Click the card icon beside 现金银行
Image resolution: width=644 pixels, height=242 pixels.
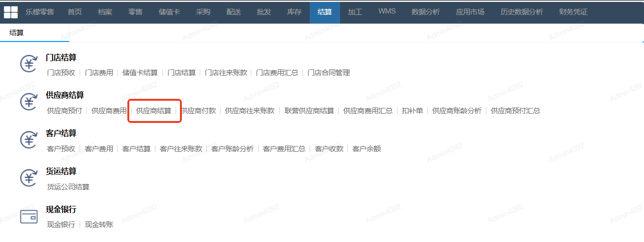coord(29,216)
